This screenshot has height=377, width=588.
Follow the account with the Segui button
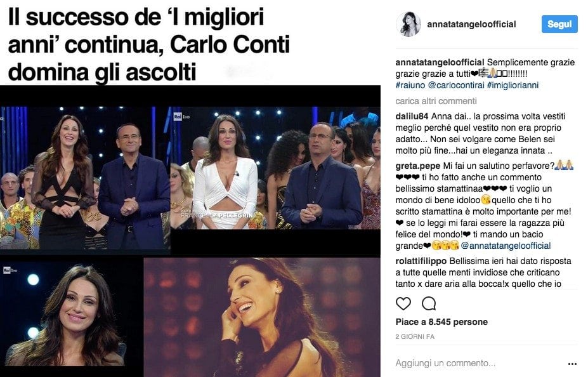559,24
